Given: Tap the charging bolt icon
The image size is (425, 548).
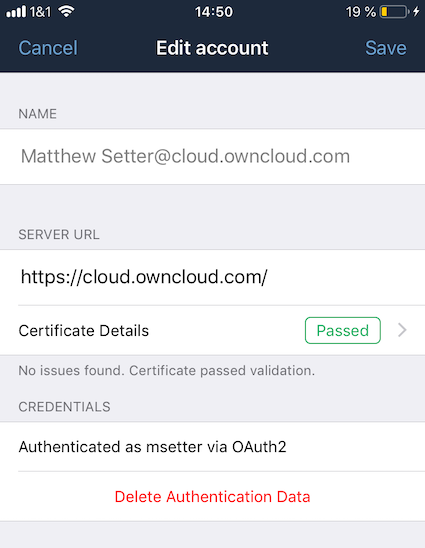Looking at the screenshot, I should click(x=416, y=12).
